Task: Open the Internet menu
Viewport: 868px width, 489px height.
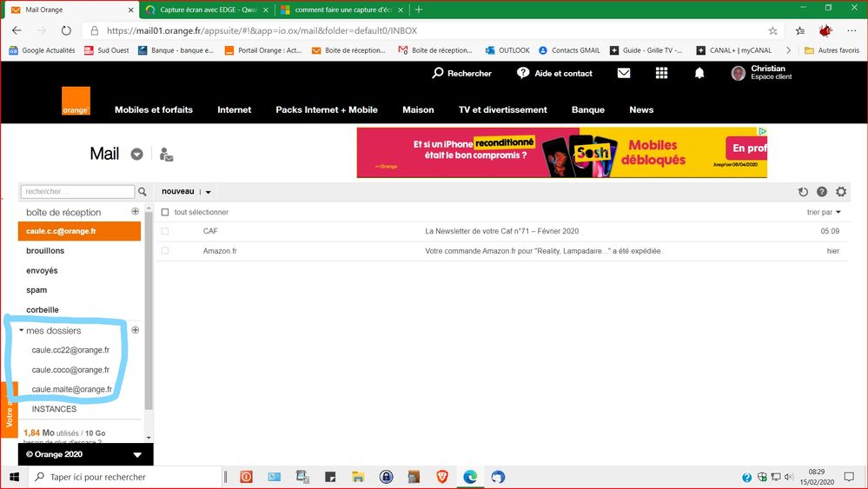Action: (235, 109)
